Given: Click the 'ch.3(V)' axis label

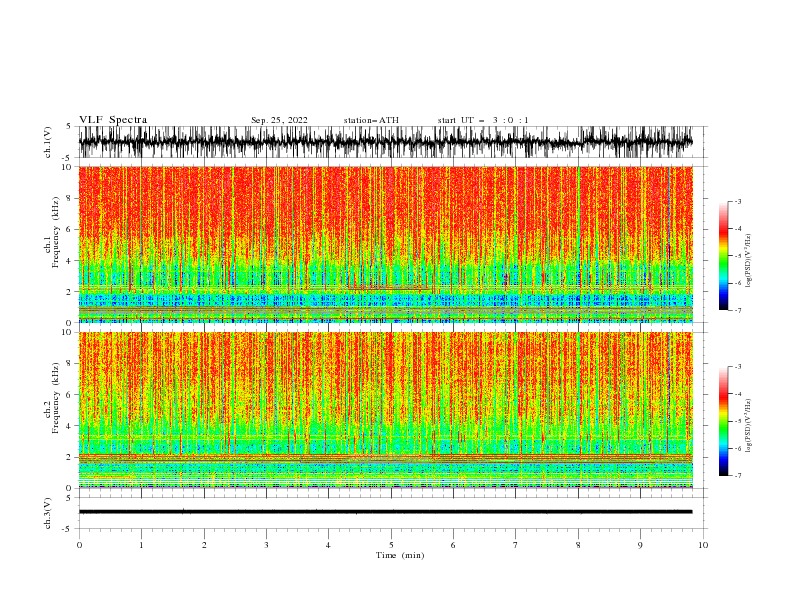Looking at the screenshot, I should click(x=48, y=513).
